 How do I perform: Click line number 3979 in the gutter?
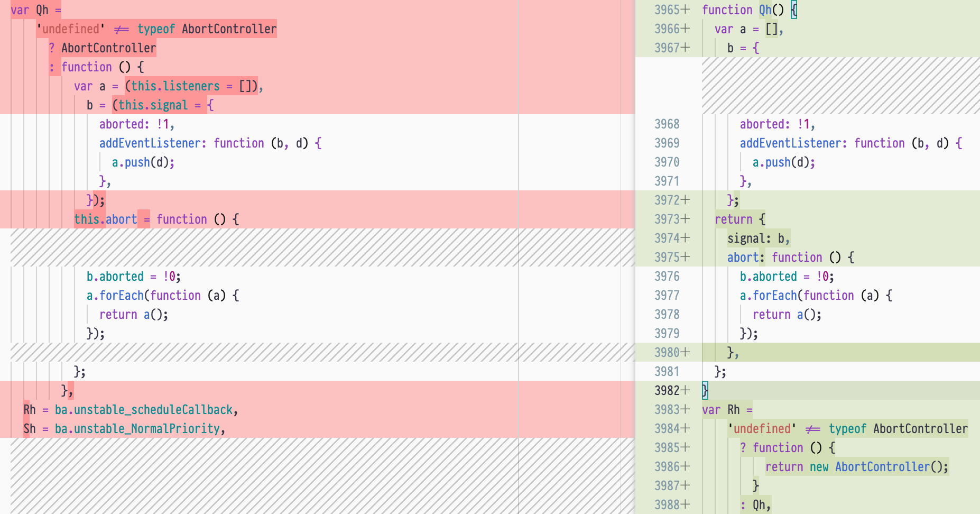[x=667, y=334]
